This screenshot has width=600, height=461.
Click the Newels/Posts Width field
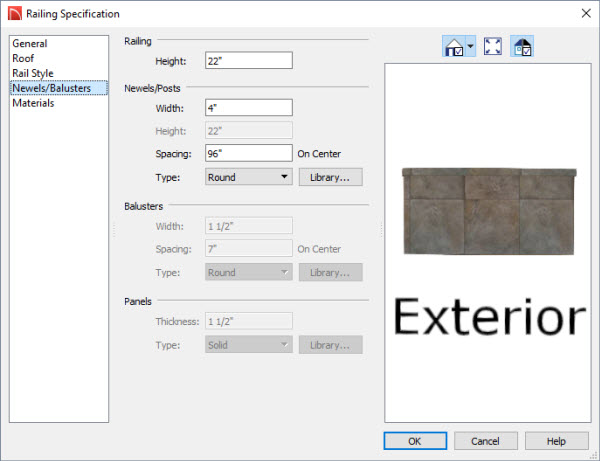click(x=249, y=108)
